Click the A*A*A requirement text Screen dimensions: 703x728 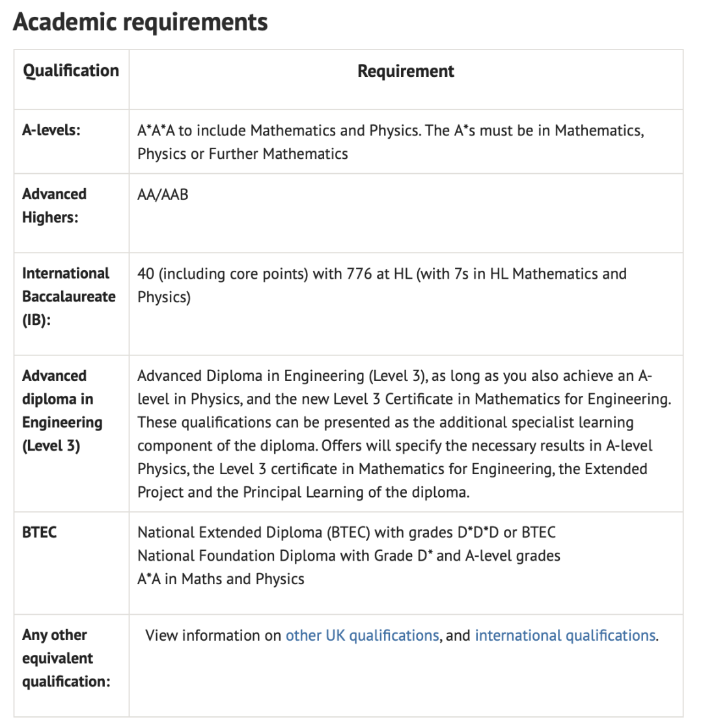point(391,142)
